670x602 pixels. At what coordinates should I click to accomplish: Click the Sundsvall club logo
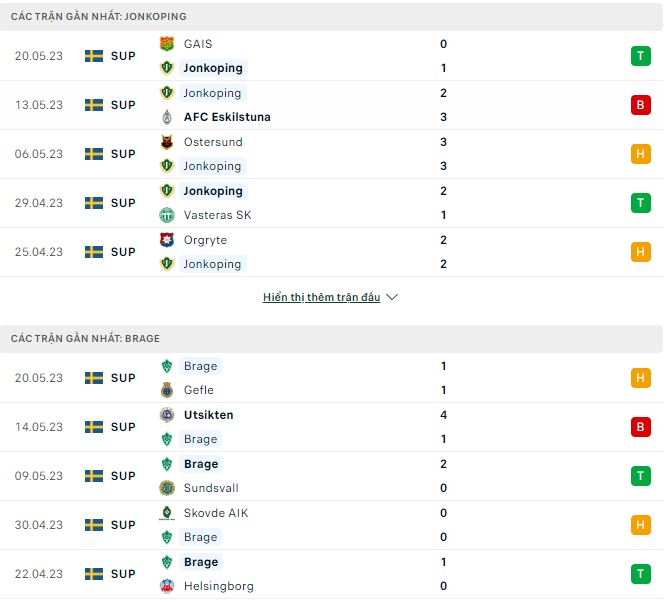167,488
